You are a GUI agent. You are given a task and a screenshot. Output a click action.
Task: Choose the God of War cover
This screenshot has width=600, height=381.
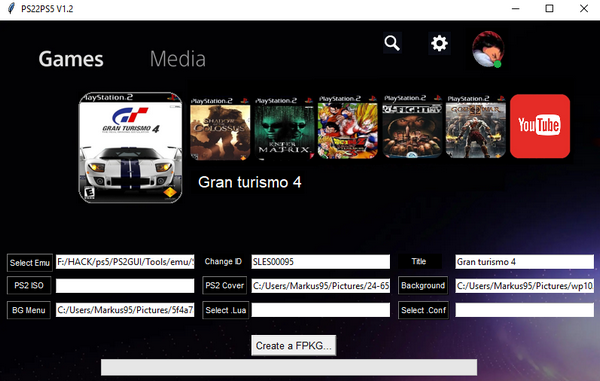(476, 126)
